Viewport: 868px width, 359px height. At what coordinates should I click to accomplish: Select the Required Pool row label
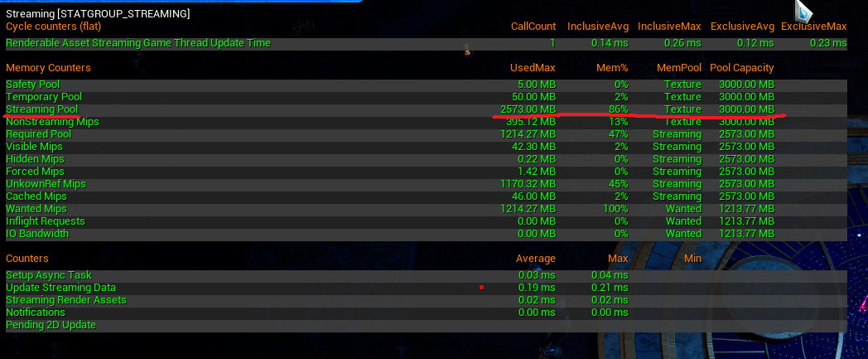[x=39, y=134]
